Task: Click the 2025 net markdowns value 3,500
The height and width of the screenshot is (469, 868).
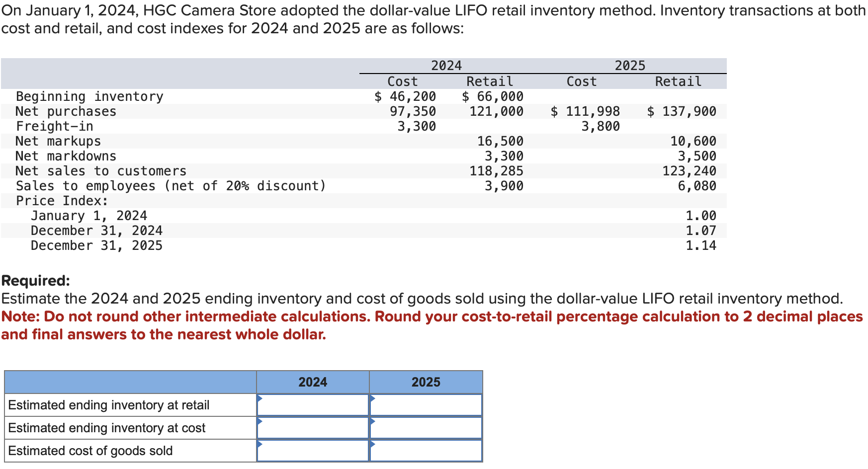Action: (x=697, y=156)
